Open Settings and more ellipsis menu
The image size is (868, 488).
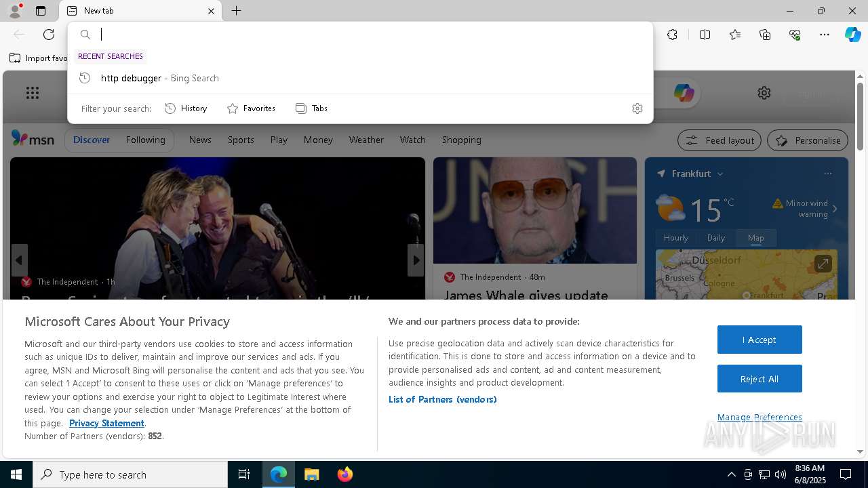click(825, 35)
